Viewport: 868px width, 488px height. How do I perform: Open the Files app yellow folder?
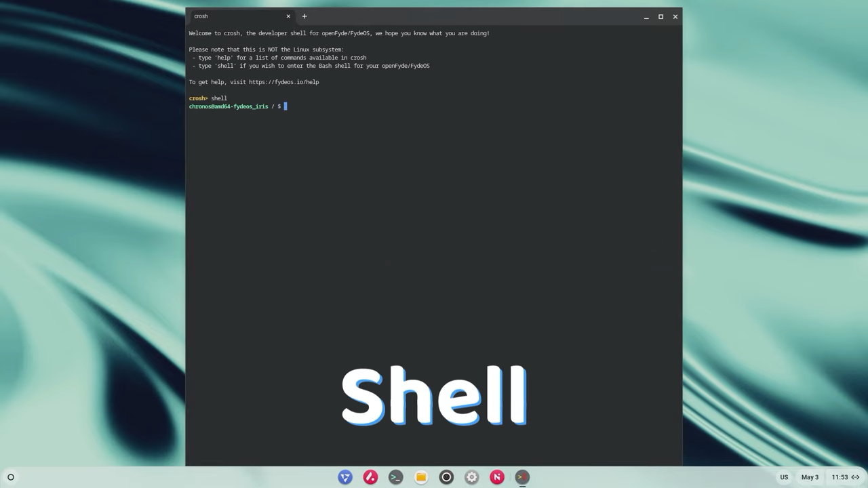[421, 477]
